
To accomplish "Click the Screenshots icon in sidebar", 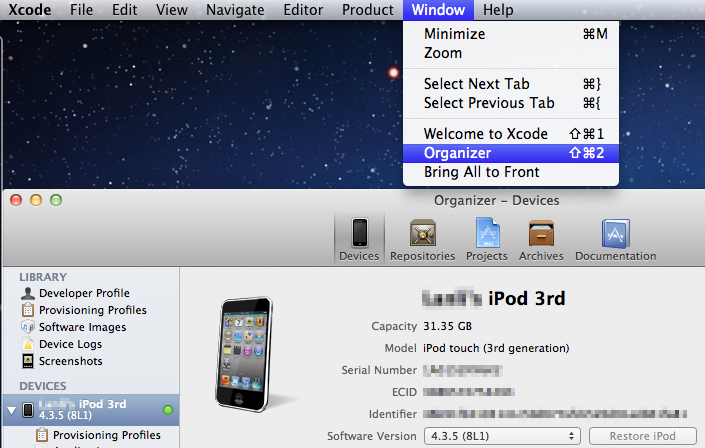I will [28, 361].
